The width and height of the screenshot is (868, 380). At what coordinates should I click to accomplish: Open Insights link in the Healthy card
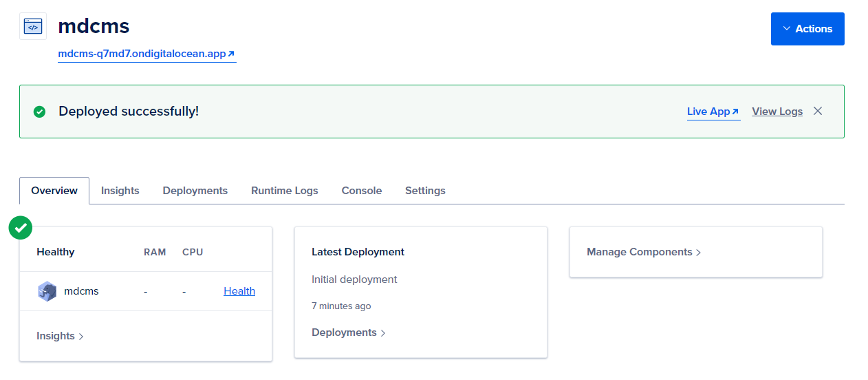[x=60, y=336]
